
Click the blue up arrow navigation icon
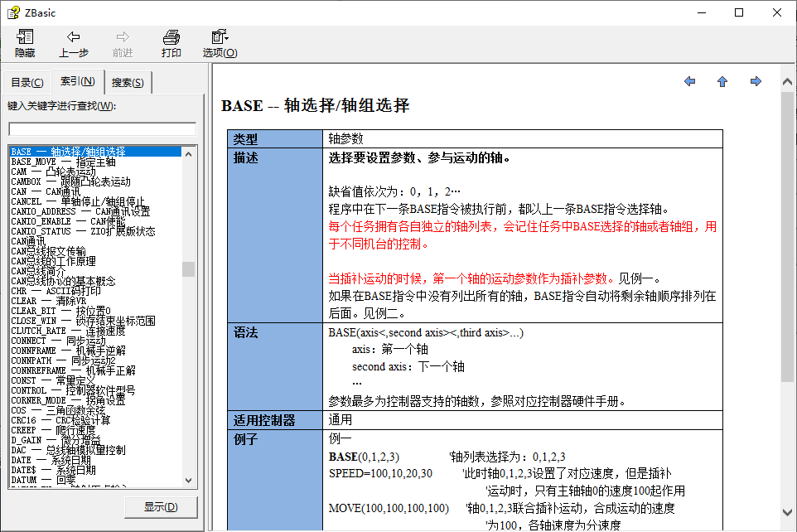coord(722,81)
